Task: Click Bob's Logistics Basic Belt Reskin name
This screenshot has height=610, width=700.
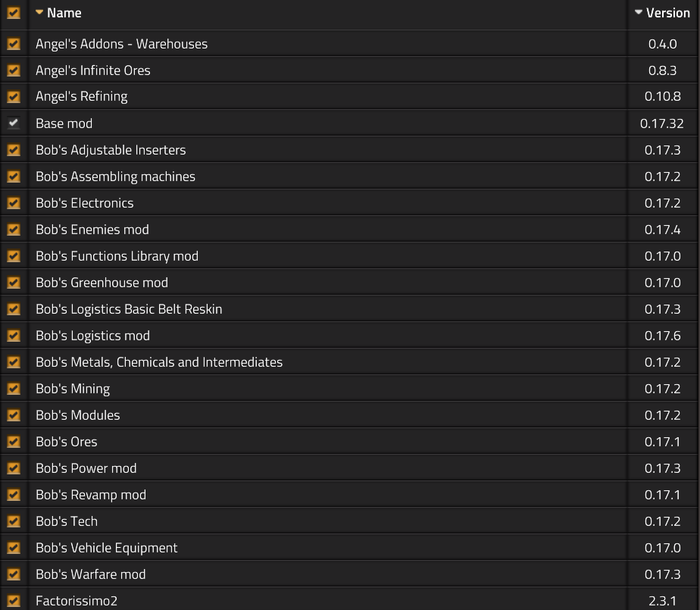Action: tap(129, 309)
